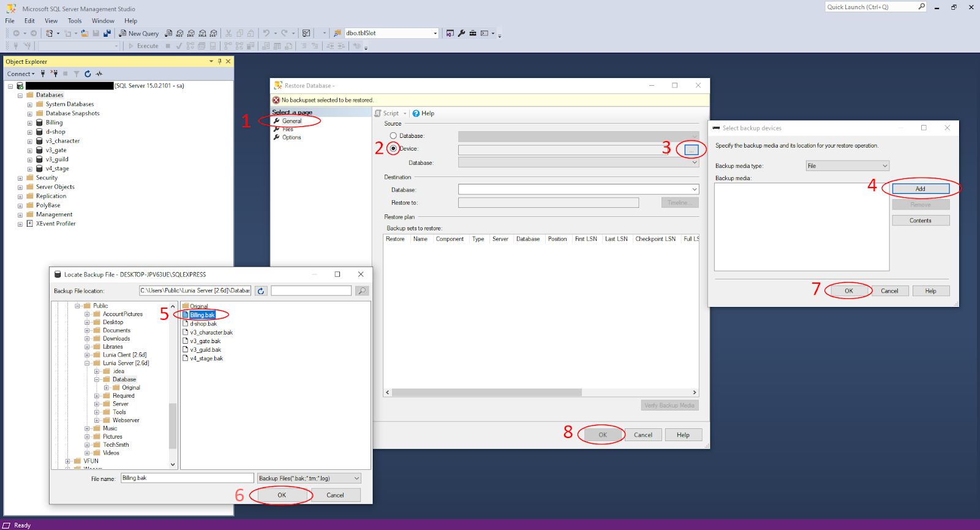This screenshot has width=980, height=530.
Task: Click the Find in Files icon beside dbo.tblSlot
Action: pyautogui.click(x=337, y=33)
